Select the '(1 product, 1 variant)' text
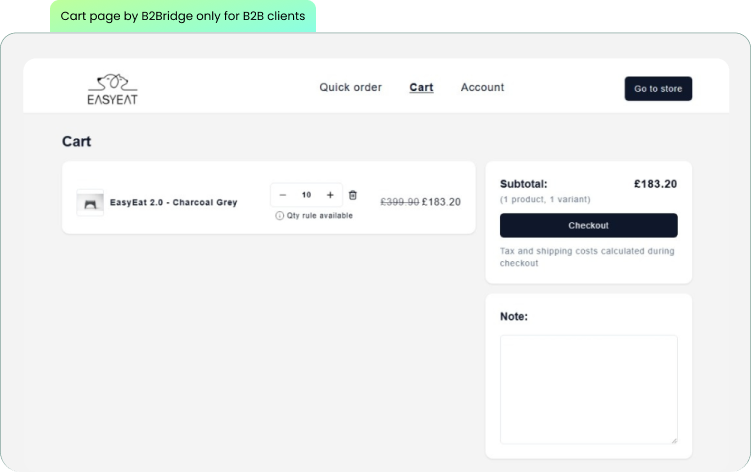Screen dimensions: 752x472 pyautogui.click(x=545, y=200)
